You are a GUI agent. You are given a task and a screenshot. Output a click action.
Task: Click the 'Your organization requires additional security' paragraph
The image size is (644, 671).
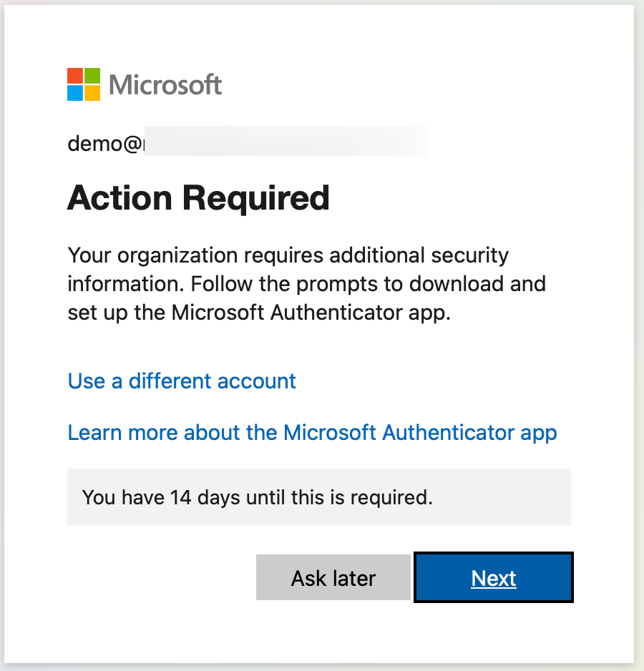[x=306, y=284]
